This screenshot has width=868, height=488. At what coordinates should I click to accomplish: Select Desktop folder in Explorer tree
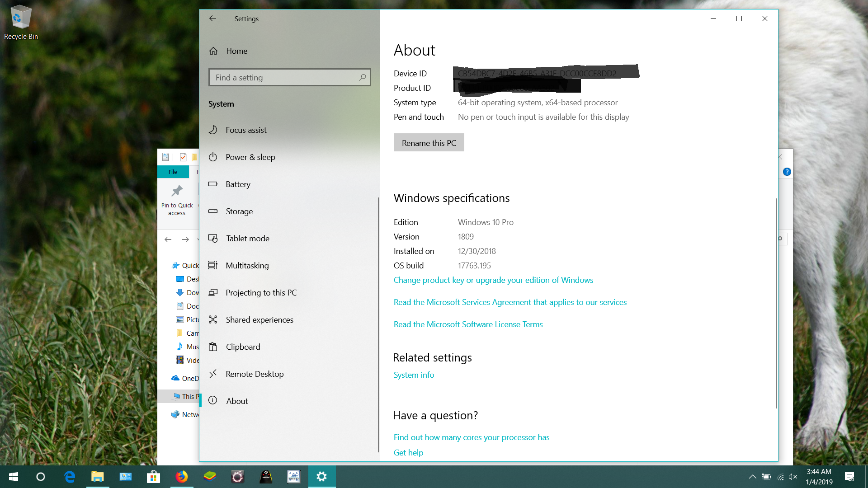pyautogui.click(x=187, y=279)
